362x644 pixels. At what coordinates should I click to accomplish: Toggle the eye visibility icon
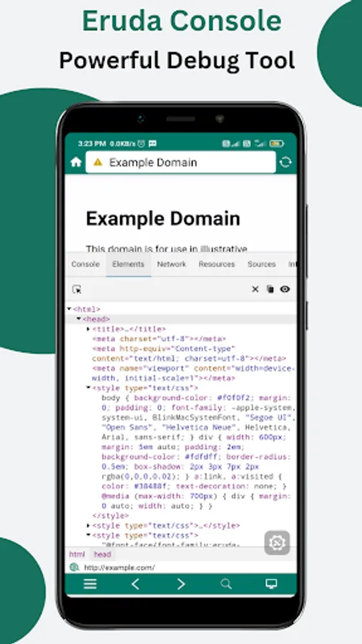click(x=285, y=289)
